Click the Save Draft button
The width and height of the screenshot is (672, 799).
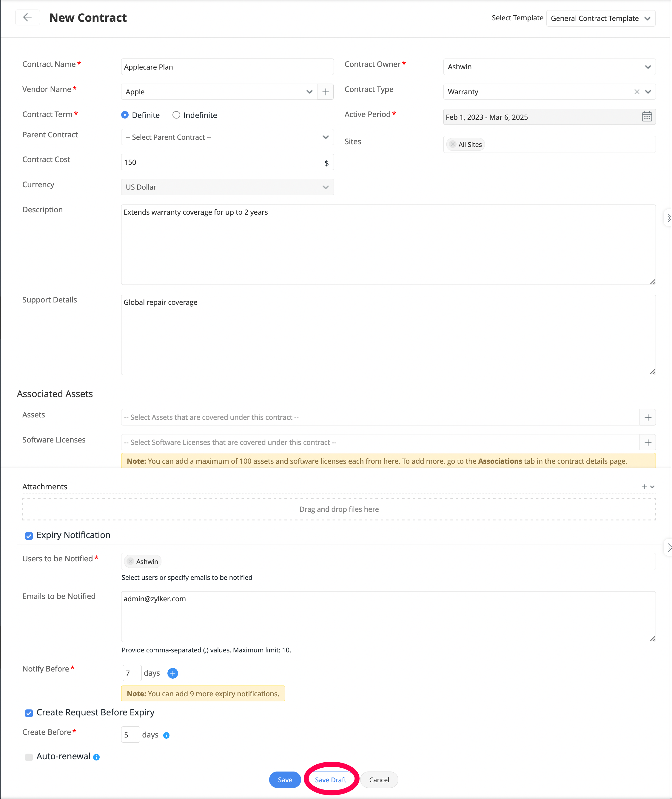330,780
